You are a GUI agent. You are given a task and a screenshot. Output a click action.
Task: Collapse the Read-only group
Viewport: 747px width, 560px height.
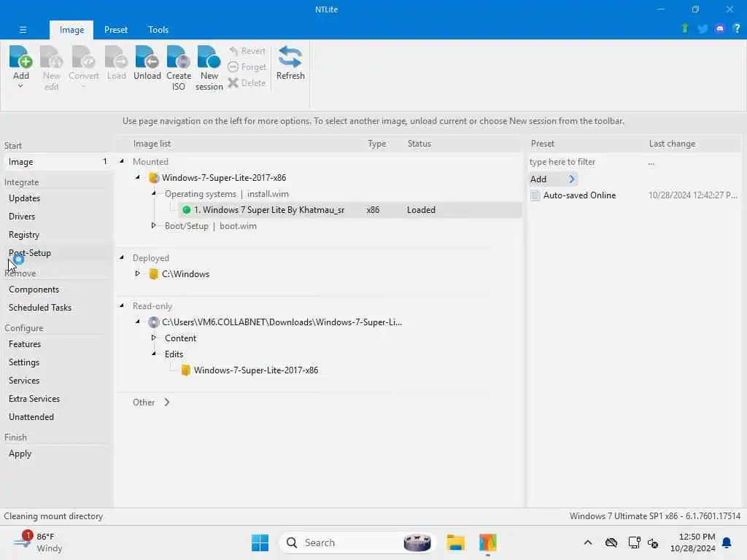click(x=122, y=306)
